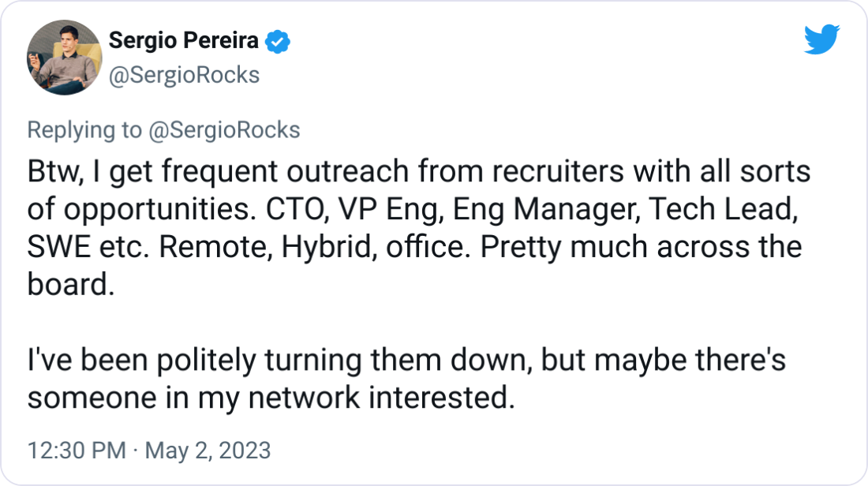Image resolution: width=868 pixels, height=486 pixels.
Task: Open Sergio Pereira's profile picture
Action: (63, 57)
